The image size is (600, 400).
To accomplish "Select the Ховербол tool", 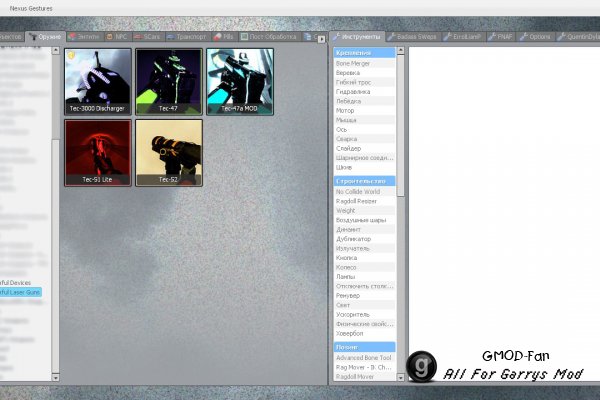I will point(364,333).
